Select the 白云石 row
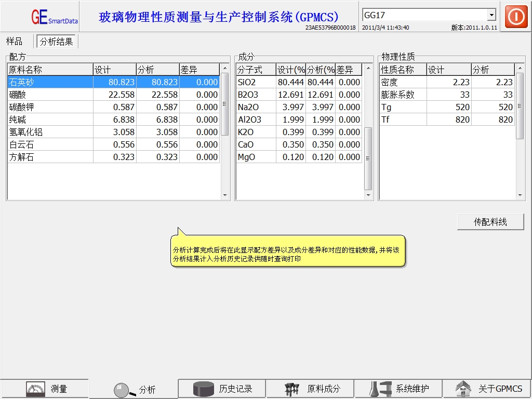The width and height of the screenshot is (532, 399). (114, 144)
